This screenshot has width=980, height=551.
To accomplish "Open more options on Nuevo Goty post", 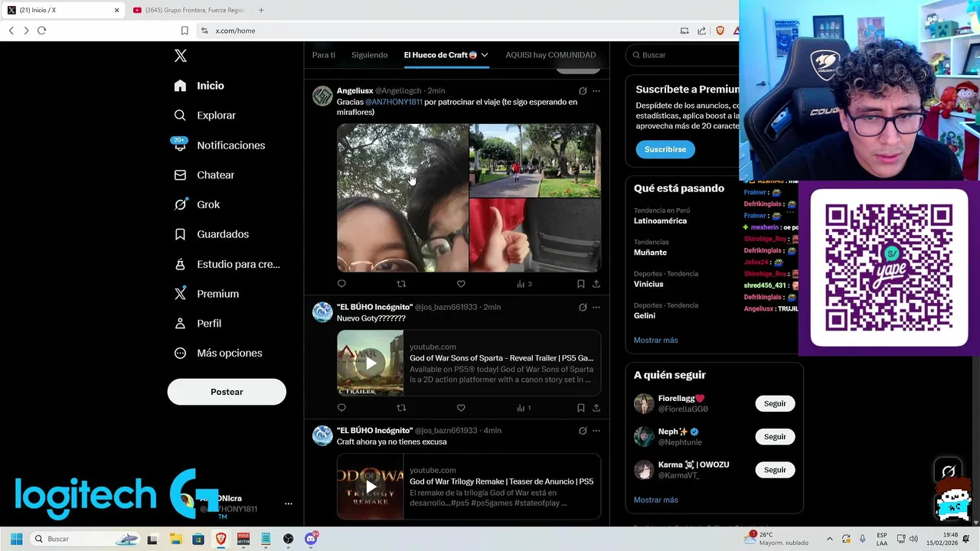I will 596,307.
